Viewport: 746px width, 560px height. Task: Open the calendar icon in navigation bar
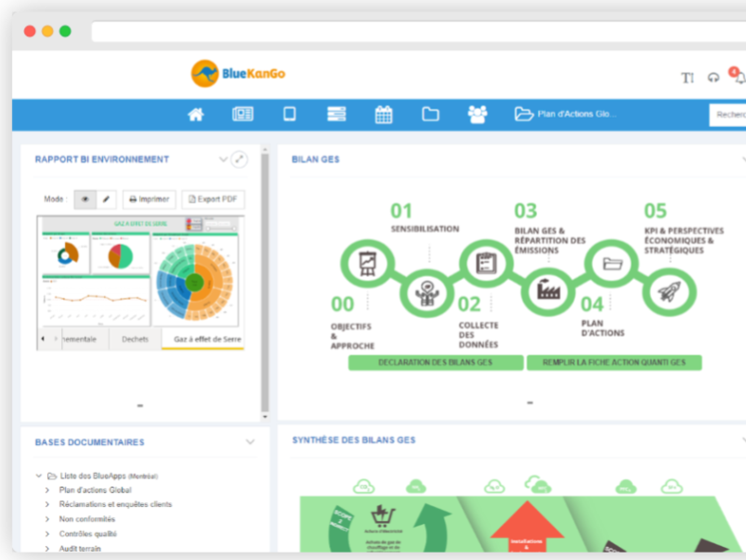[x=383, y=114]
